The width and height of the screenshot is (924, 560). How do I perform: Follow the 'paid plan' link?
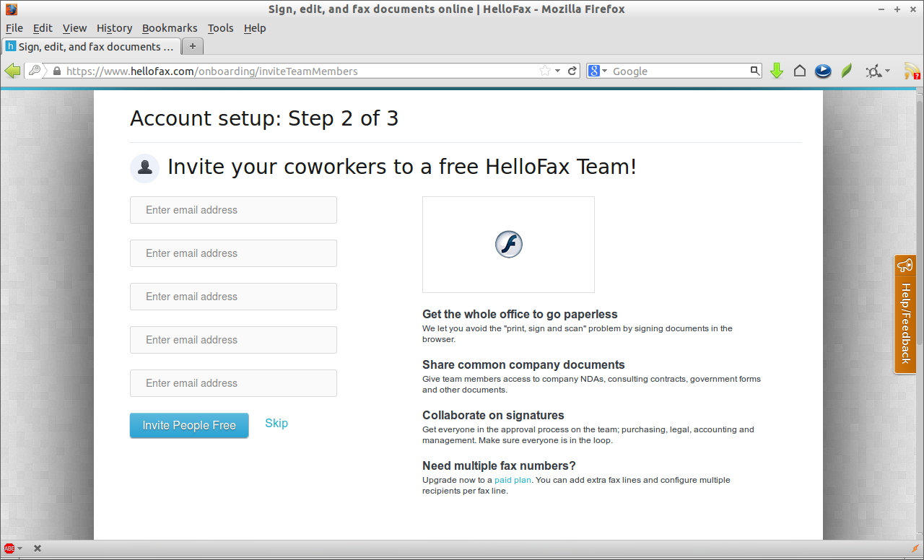tap(513, 480)
